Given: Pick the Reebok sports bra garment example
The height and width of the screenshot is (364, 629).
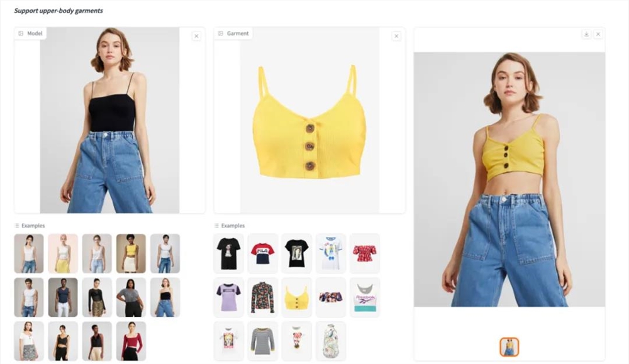Looking at the screenshot, I should click(x=365, y=297).
